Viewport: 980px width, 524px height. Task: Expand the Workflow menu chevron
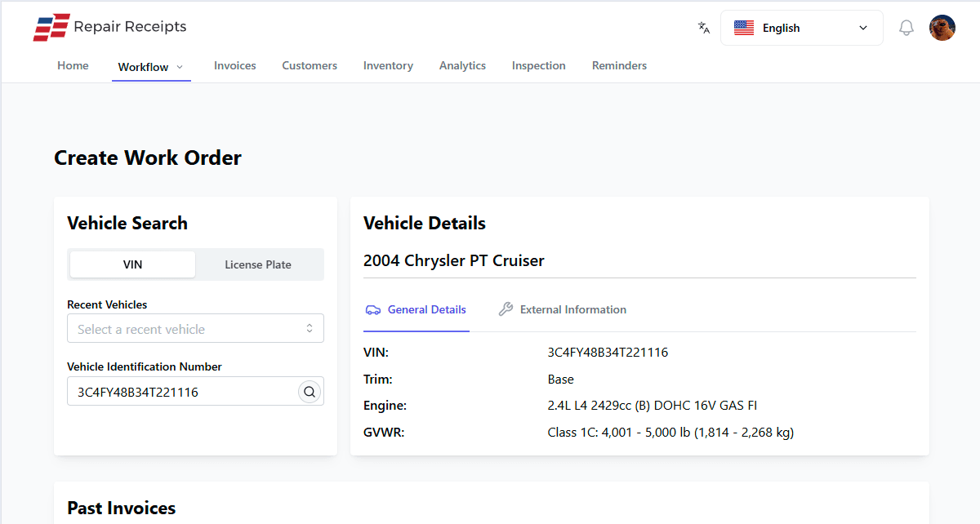[180, 67]
